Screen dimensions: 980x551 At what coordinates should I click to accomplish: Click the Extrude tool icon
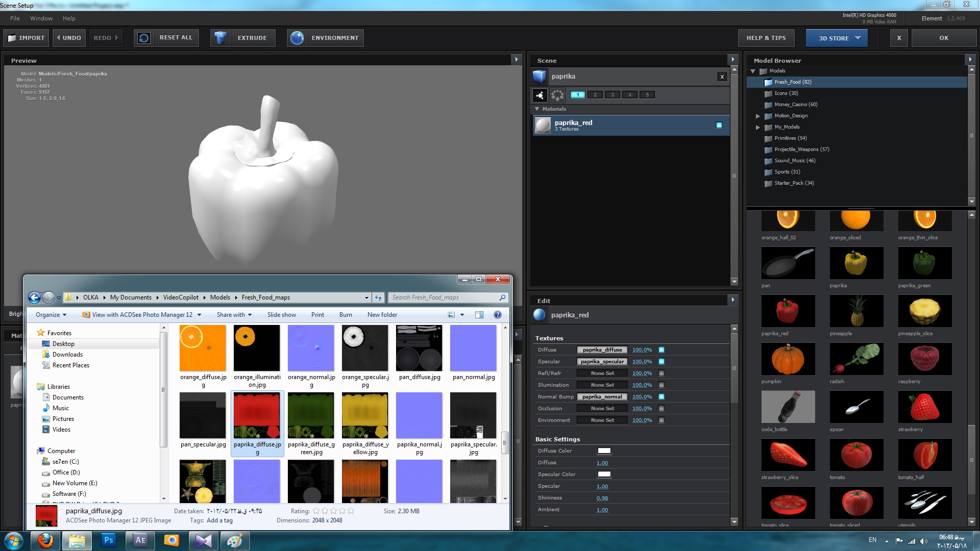point(220,38)
